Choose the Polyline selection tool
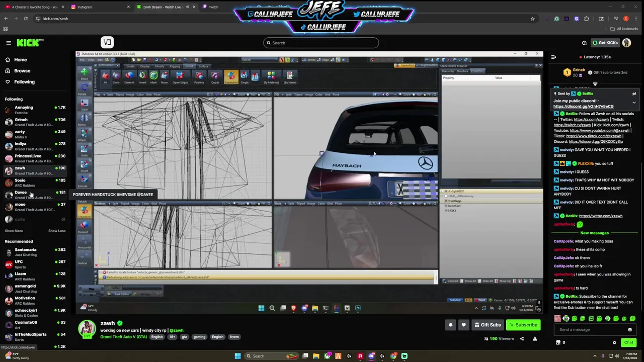The height and width of the screenshot is (362, 644). point(199,76)
